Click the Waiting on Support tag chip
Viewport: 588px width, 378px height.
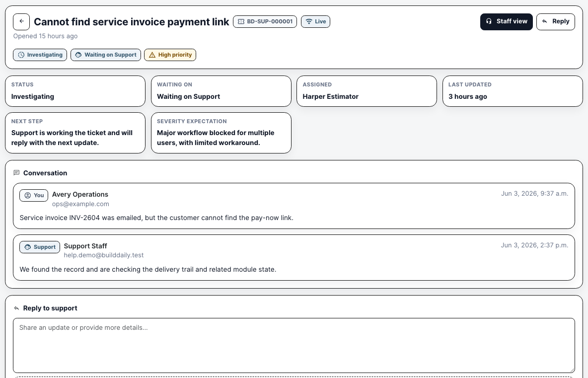coord(106,55)
